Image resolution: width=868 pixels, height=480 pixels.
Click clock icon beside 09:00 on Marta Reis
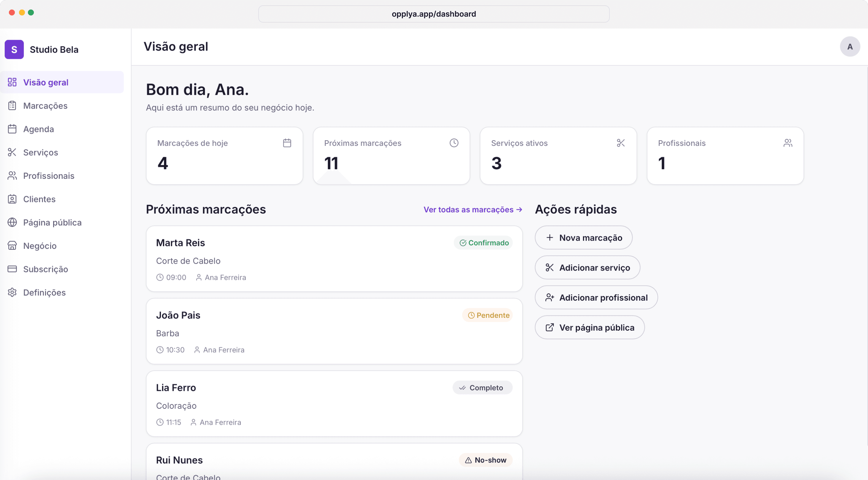click(160, 277)
